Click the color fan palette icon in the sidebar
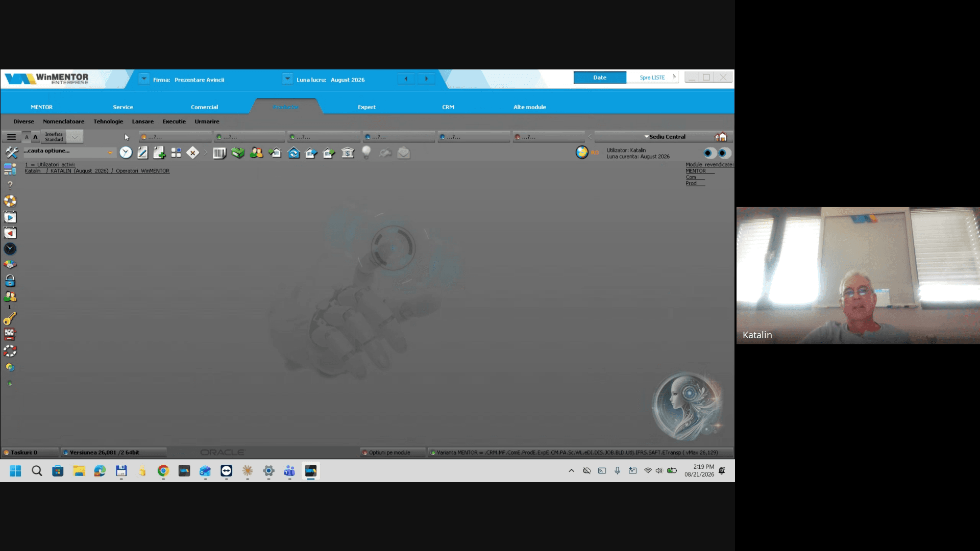Viewport: 980px width, 551px height. pyautogui.click(x=10, y=265)
